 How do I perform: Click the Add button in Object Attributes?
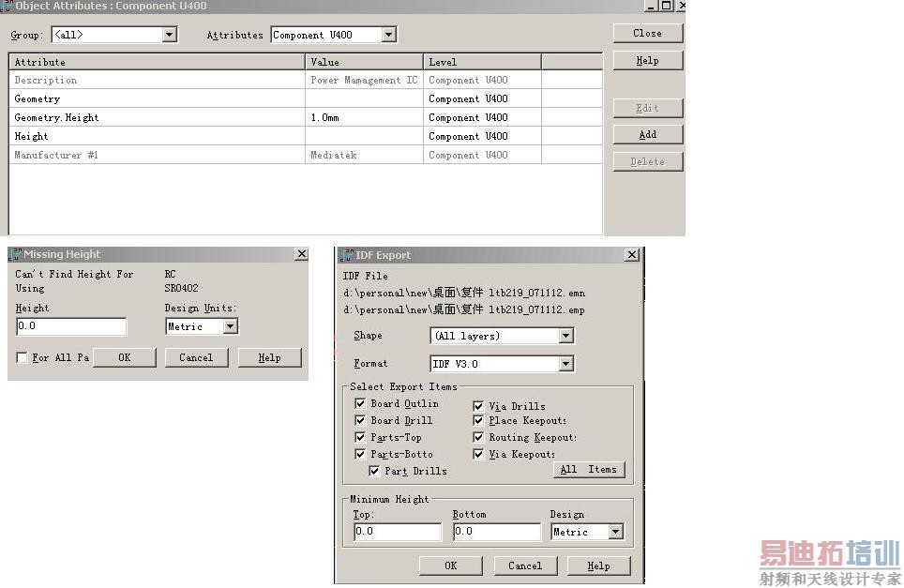(647, 135)
